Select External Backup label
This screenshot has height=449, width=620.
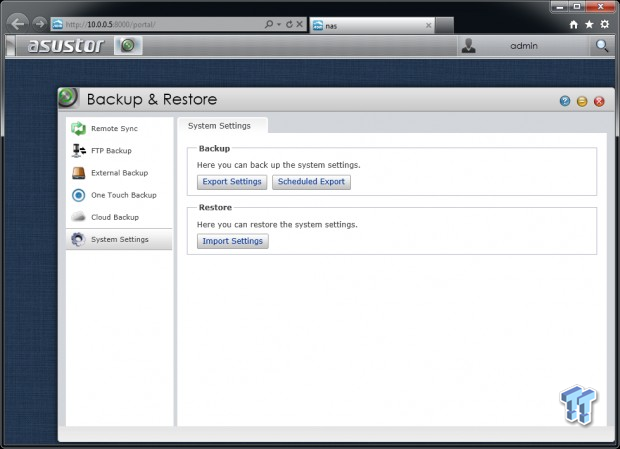pyautogui.click(x=119, y=173)
